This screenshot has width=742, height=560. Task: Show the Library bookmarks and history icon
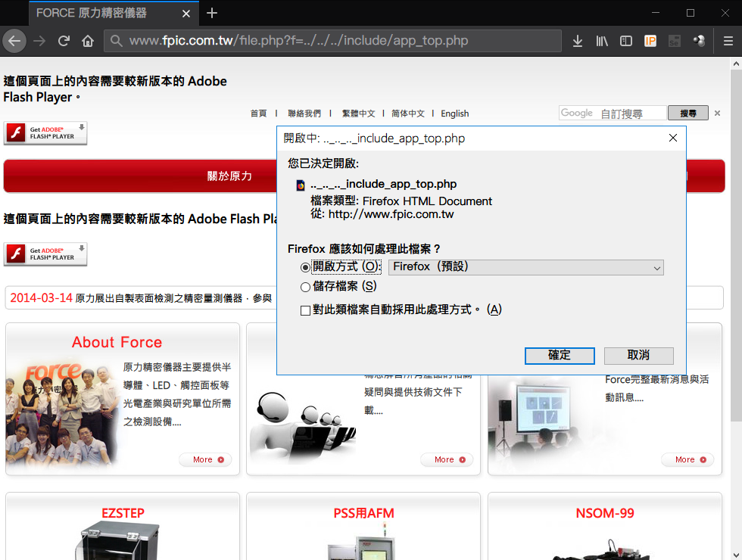[602, 41]
